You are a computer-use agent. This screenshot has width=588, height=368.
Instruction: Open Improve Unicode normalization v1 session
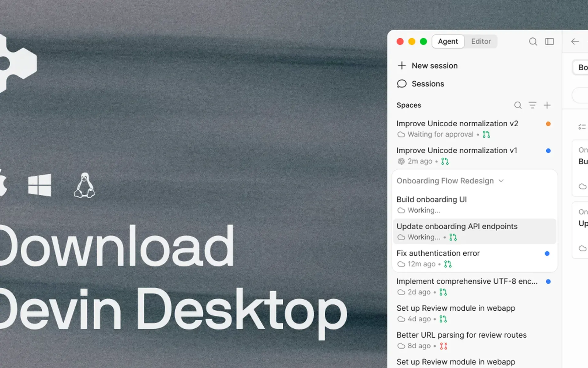474,156
